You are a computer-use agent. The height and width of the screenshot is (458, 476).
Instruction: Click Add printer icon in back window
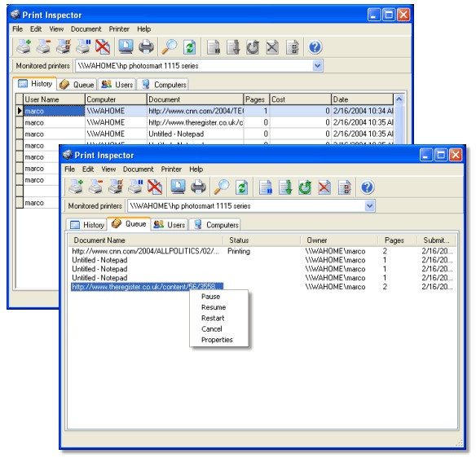pyautogui.click(x=24, y=46)
